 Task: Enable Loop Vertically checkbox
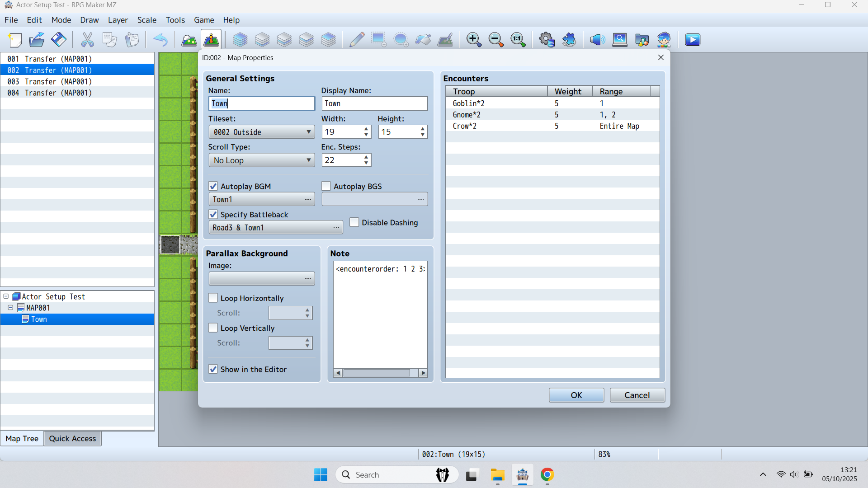(213, 328)
